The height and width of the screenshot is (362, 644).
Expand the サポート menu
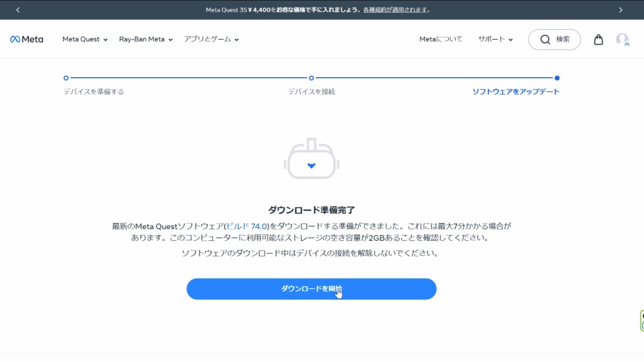click(x=495, y=39)
